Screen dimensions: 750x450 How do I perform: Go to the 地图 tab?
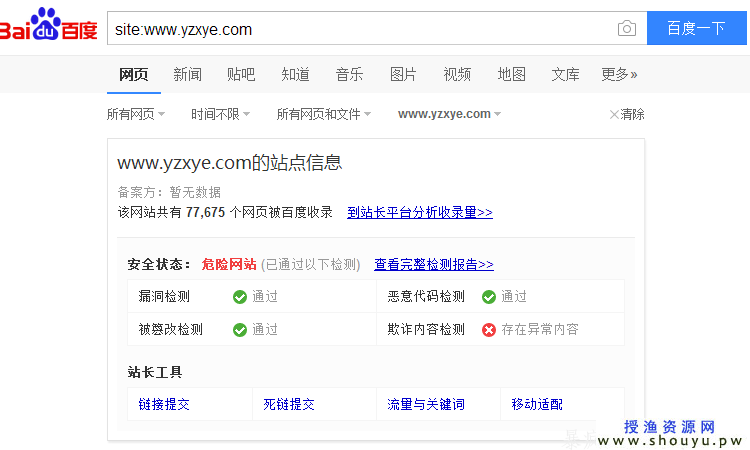[x=511, y=75]
